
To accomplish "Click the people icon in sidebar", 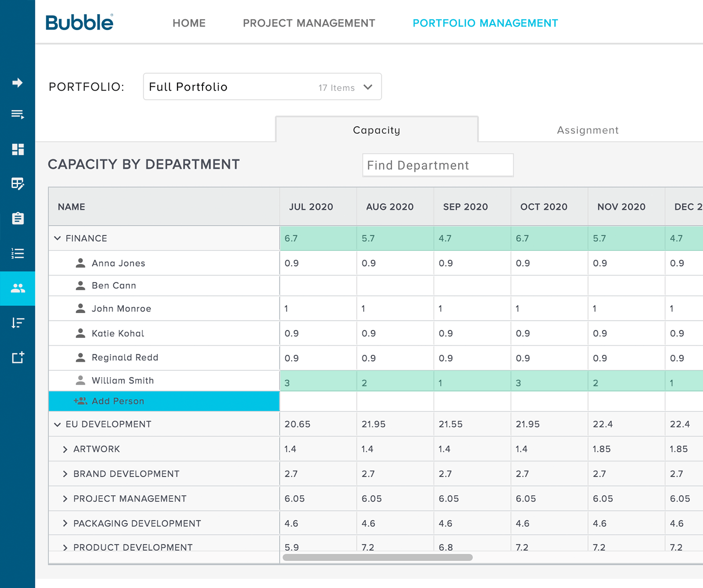I will point(18,289).
